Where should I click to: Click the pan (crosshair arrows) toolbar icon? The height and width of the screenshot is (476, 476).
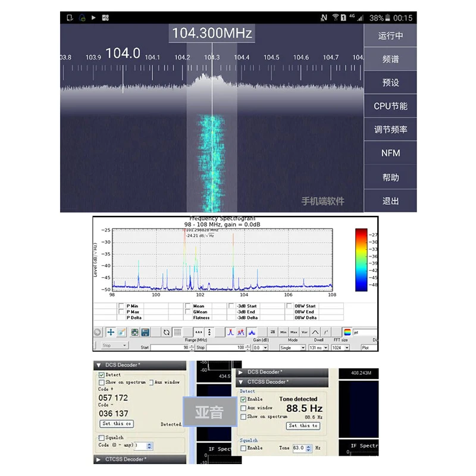tap(111, 332)
